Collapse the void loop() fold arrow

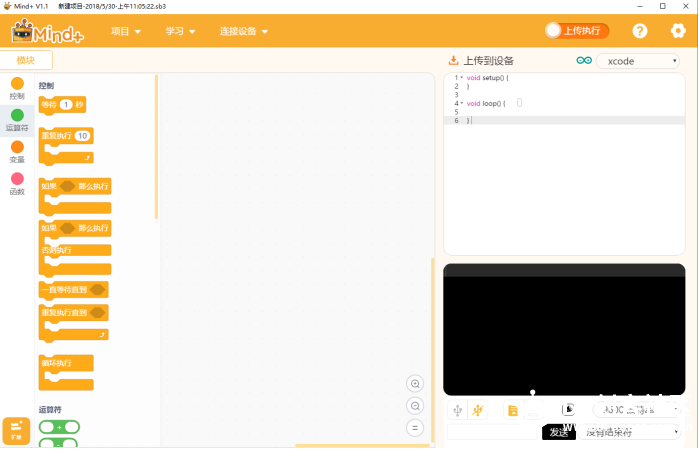462,103
